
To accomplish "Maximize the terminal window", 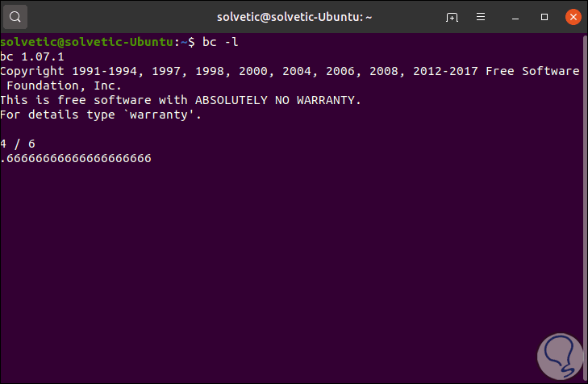I will pos(544,17).
